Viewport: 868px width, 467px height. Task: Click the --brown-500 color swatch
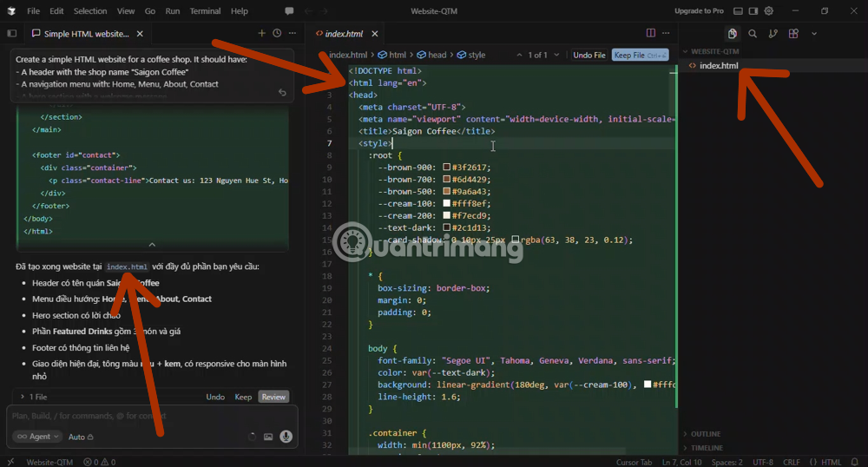pos(447,191)
